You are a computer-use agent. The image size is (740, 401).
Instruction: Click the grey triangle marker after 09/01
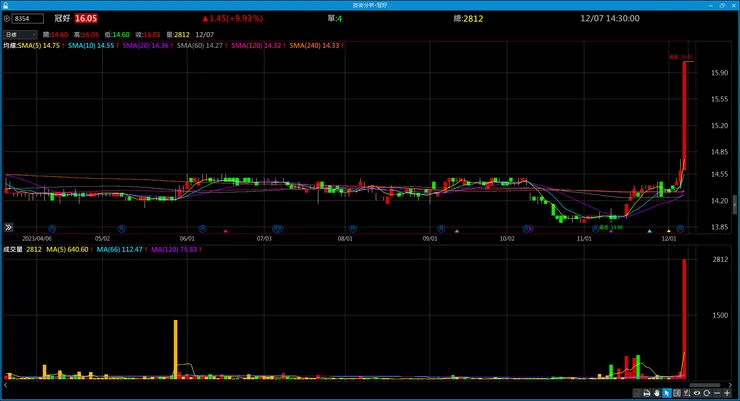tap(456, 231)
